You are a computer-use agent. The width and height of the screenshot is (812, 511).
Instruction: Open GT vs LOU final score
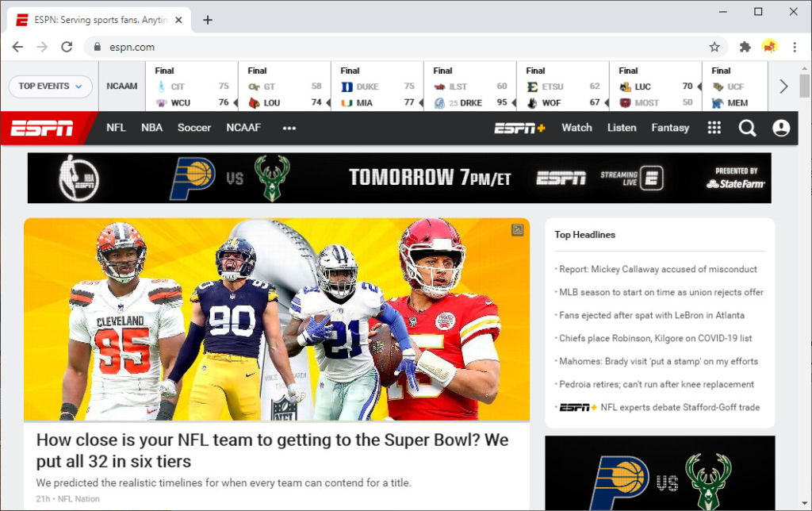pos(285,86)
